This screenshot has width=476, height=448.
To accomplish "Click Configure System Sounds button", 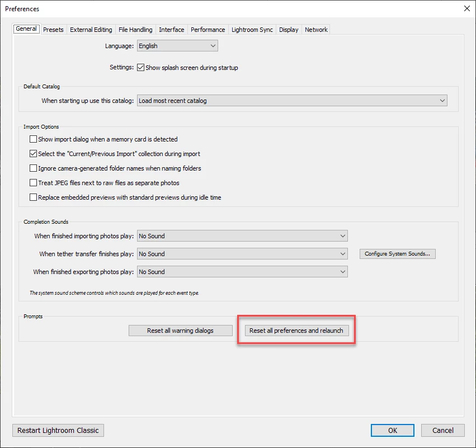I will (x=397, y=254).
